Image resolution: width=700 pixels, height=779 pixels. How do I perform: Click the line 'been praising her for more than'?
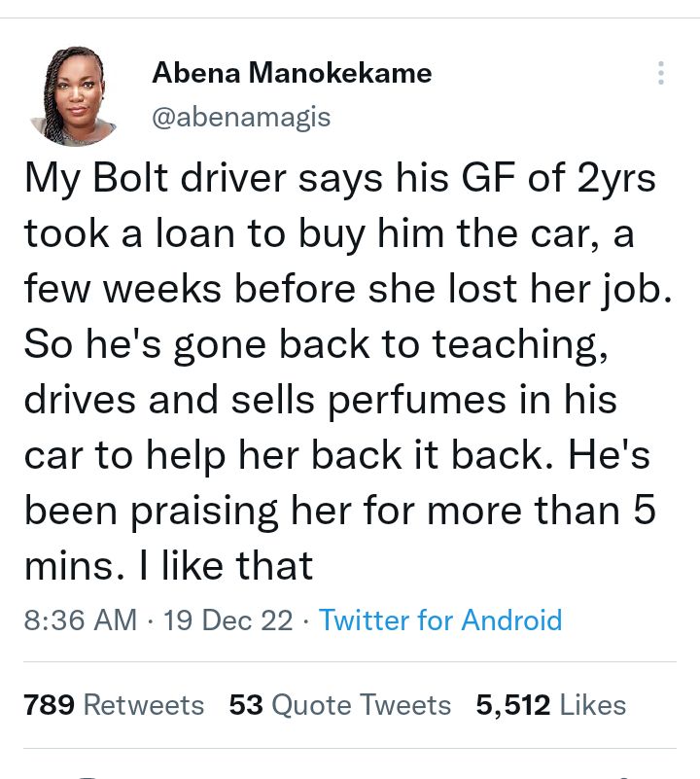pyautogui.click(x=340, y=511)
